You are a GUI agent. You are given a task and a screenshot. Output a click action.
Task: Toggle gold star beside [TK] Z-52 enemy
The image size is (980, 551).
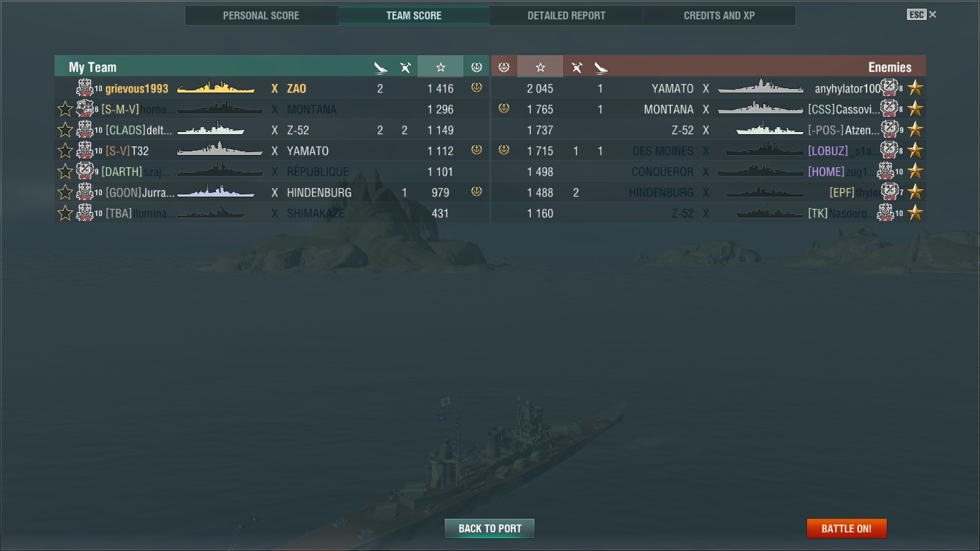click(915, 213)
